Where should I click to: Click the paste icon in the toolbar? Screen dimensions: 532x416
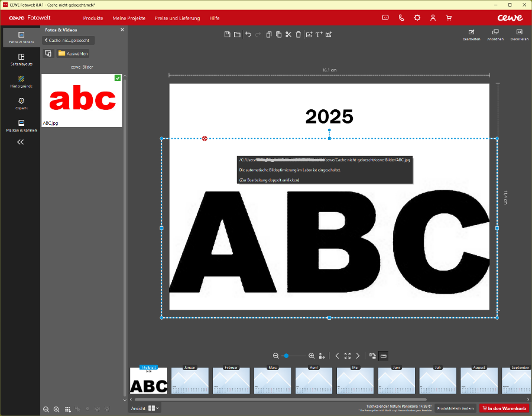[x=278, y=34]
